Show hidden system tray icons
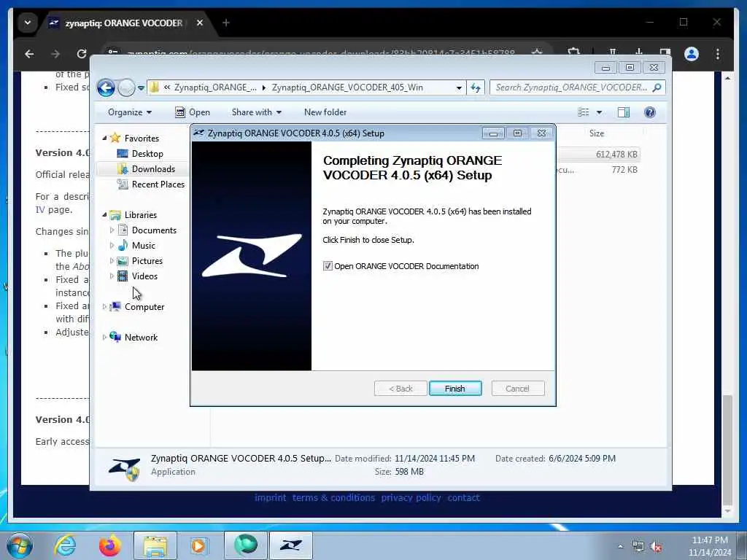Viewport: 747px width, 560px height. coord(620,547)
